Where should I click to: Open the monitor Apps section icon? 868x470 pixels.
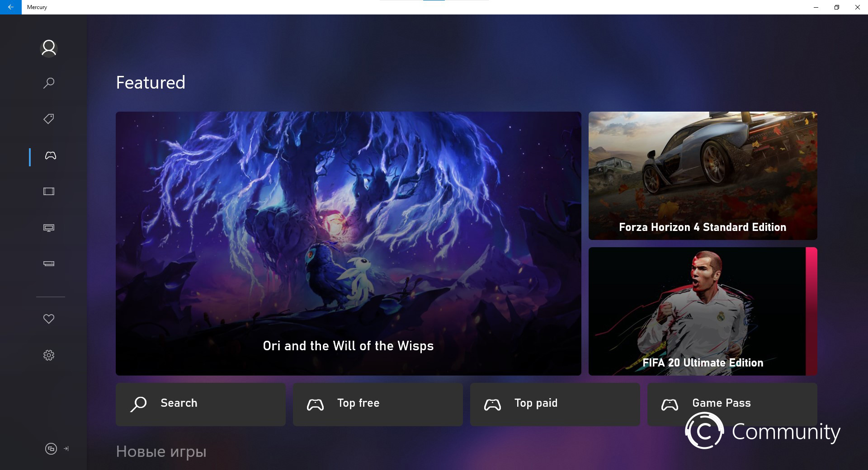(48, 228)
